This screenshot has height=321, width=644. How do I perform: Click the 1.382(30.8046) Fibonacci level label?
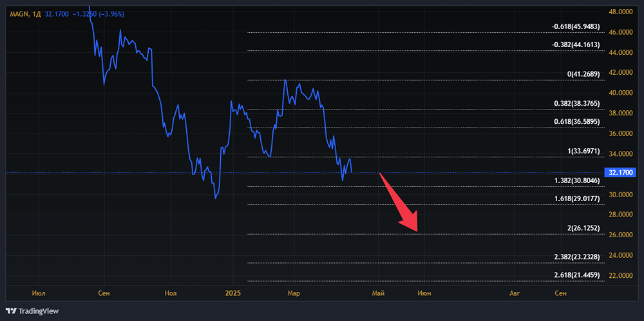576,181
